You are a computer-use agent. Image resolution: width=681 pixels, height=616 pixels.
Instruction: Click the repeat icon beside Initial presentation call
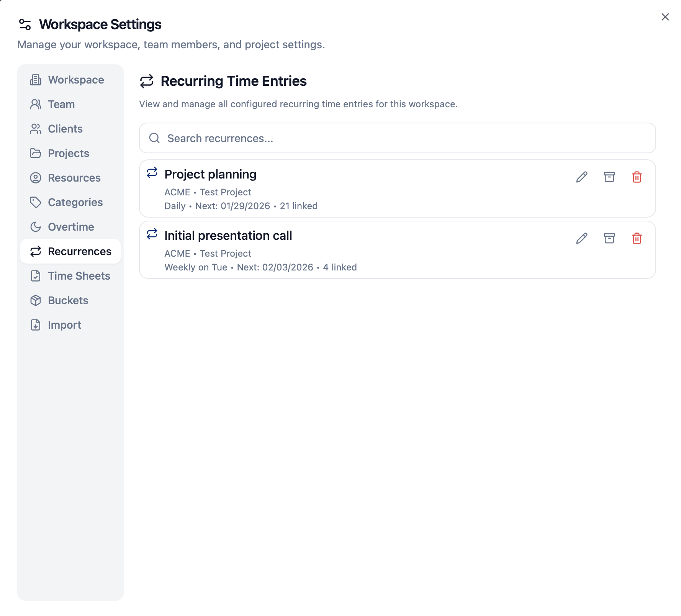[152, 234]
